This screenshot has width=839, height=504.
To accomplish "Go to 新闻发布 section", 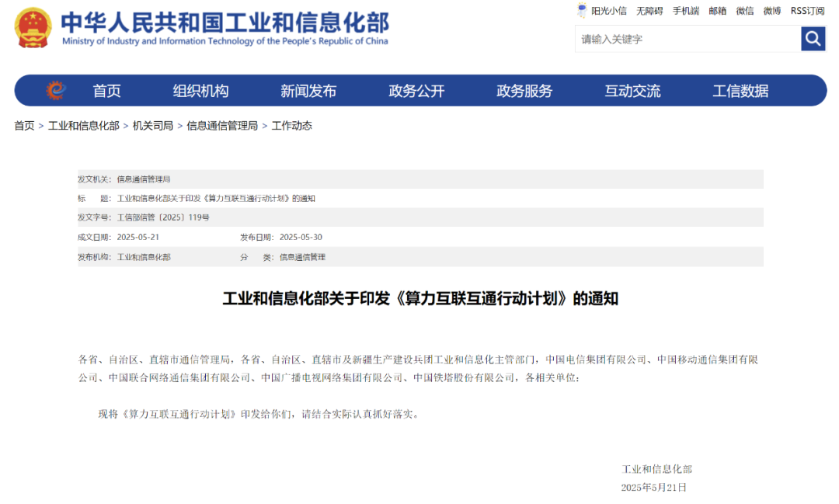I will (308, 91).
